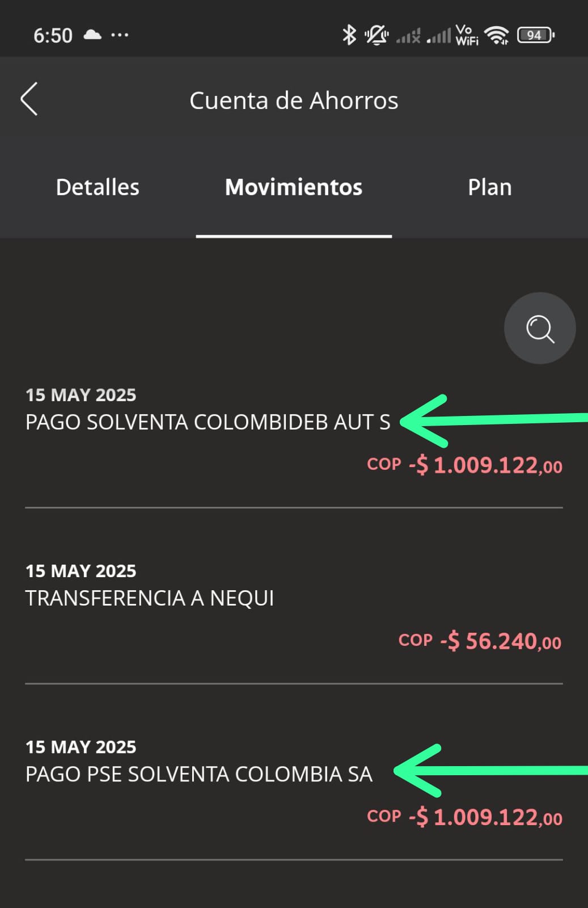The image size is (588, 908).
Task: Tap the back arrow icon
Action: pyautogui.click(x=29, y=99)
